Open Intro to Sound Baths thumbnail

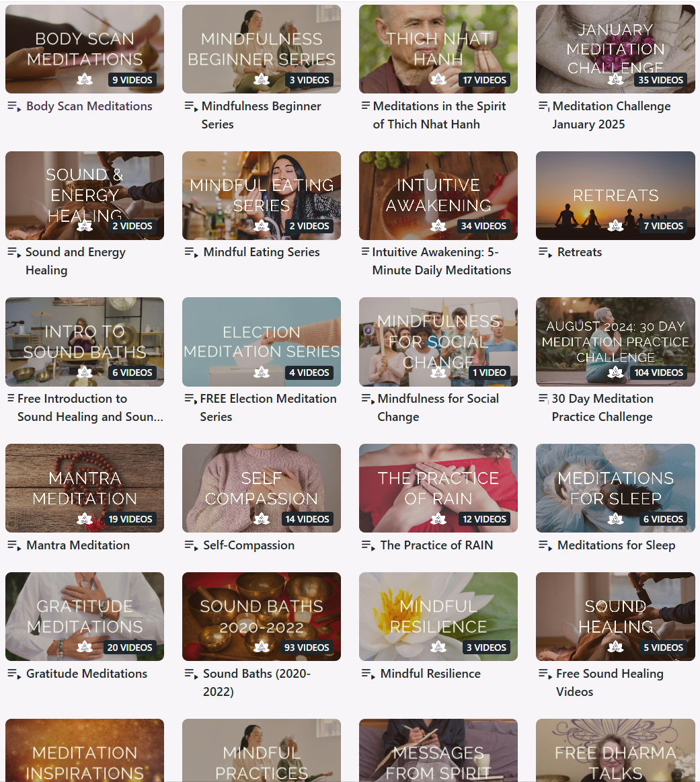[85, 342]
